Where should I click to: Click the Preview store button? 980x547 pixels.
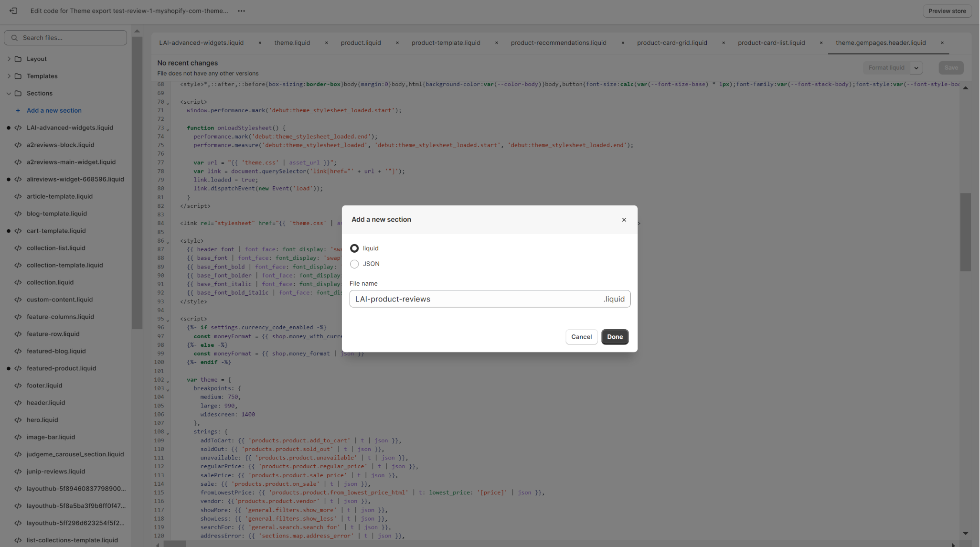tap(947, 11)
